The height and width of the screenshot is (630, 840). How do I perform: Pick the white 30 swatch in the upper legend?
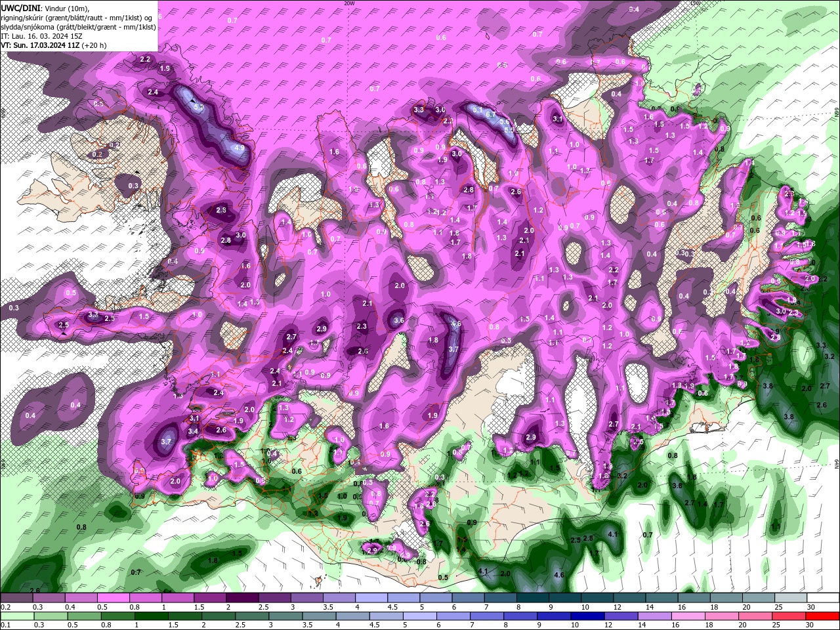pyautogui.click(x=822, y=598)
